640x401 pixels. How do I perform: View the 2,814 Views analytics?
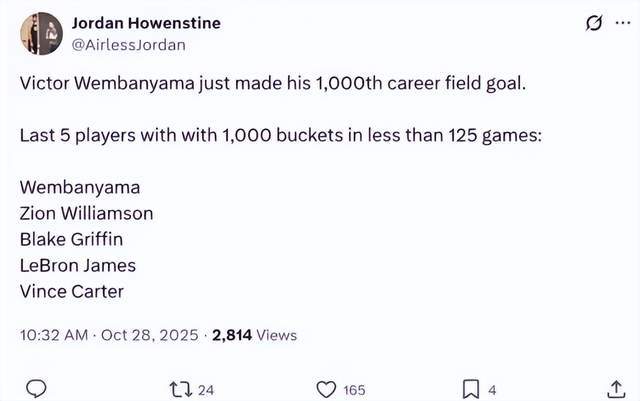254,335
